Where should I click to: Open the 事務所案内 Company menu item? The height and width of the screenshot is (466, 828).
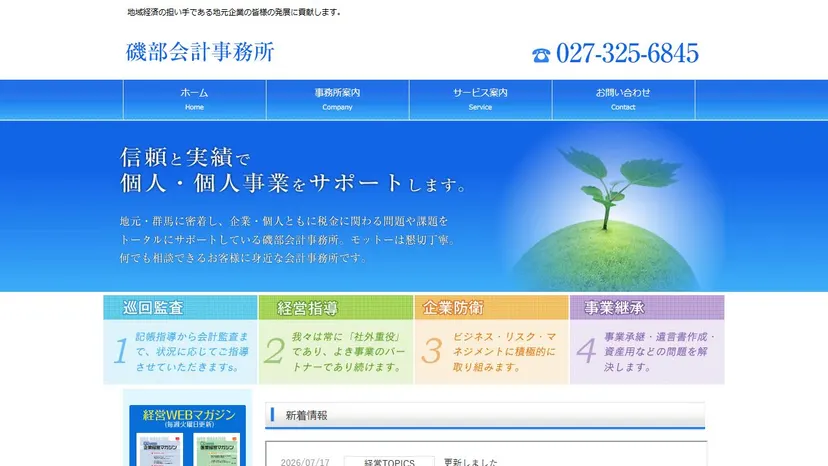337,99
